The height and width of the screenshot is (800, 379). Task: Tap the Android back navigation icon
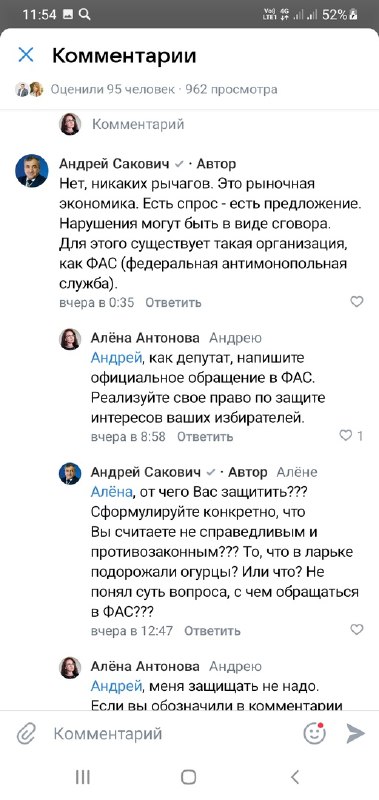point(295,777)
